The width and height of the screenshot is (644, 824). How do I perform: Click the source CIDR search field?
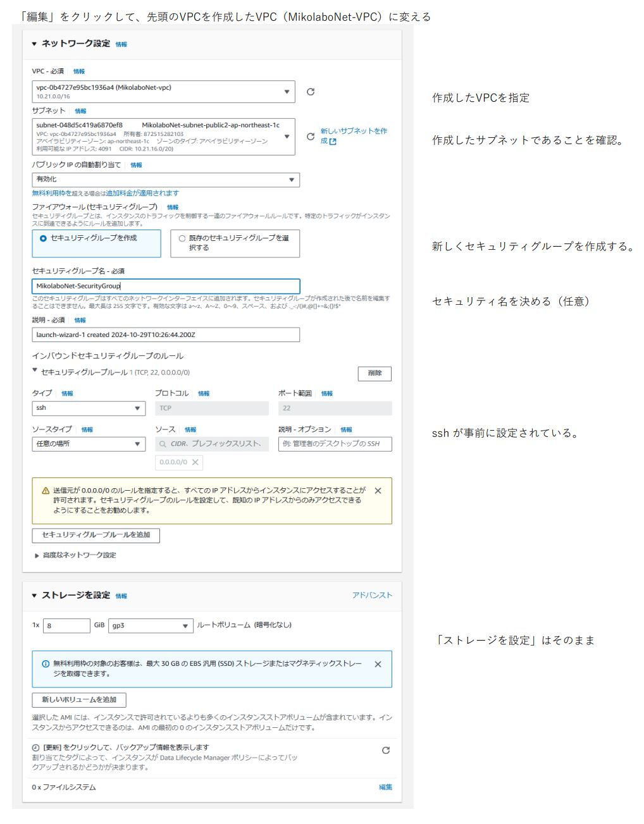click(x=212, y=444)
